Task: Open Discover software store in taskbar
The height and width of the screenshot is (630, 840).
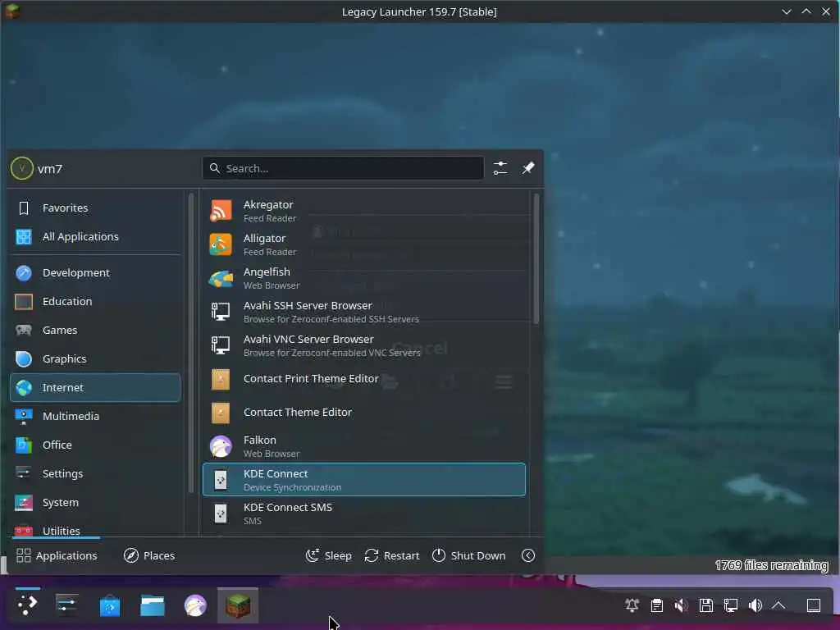Action: (x=110, y=605)
